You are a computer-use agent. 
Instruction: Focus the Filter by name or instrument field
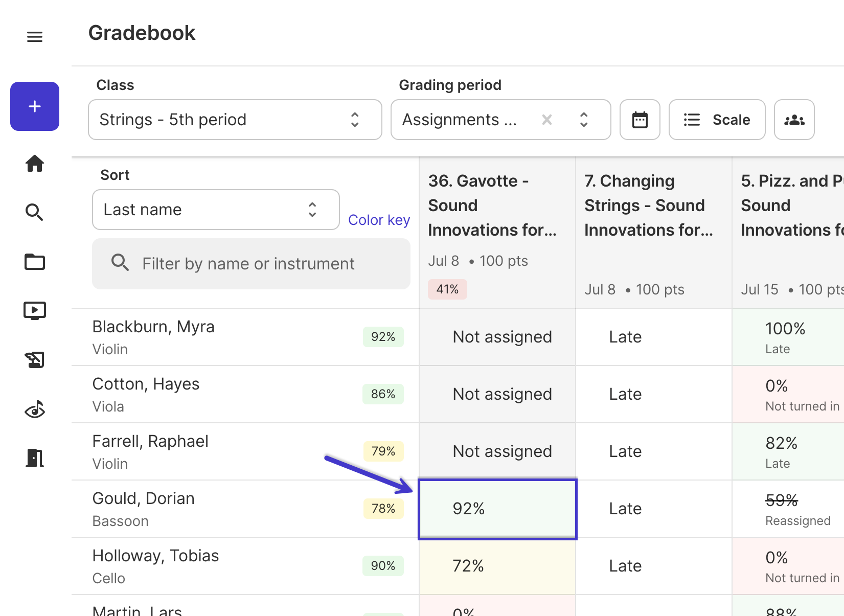point(252,264)
